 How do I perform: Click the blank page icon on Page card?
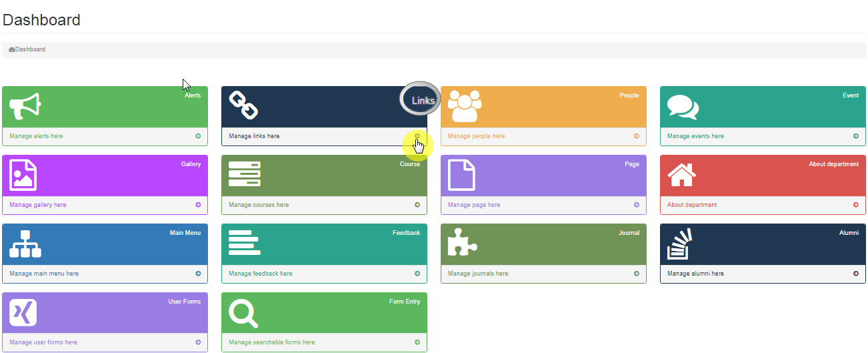[461, 175]
